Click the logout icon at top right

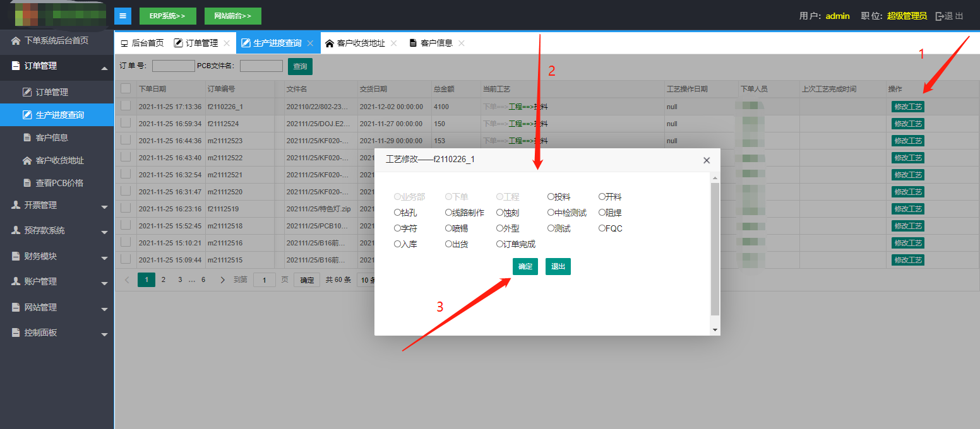tap(940, 16)
